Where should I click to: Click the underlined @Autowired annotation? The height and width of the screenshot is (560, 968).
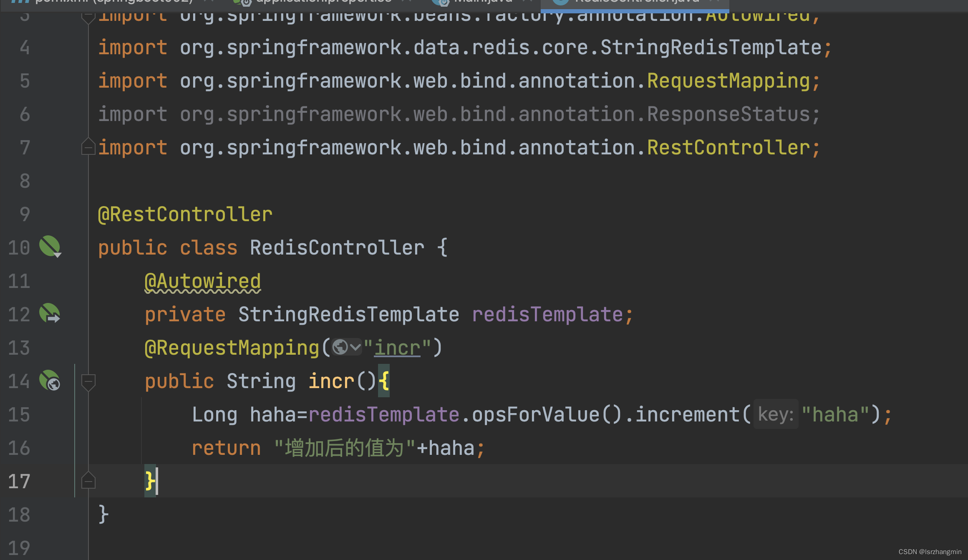(x=203, y=281)
